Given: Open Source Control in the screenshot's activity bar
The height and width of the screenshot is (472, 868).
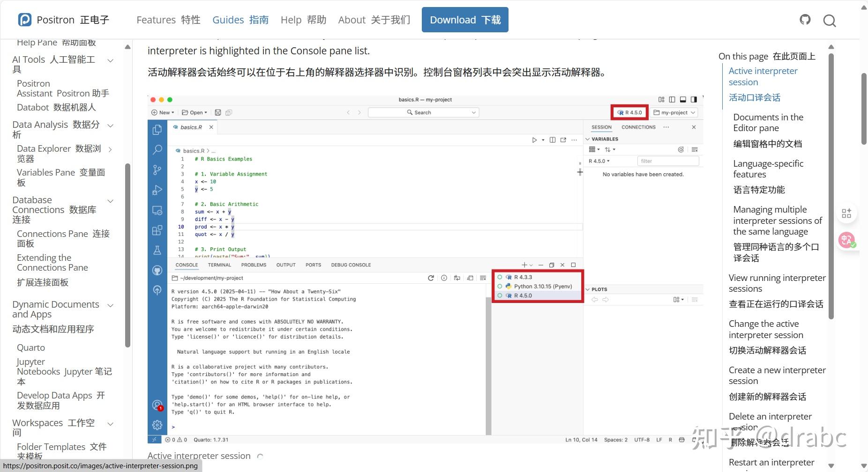Looking at the screenshot, I should pyautogui.click(x=157, y=170).
